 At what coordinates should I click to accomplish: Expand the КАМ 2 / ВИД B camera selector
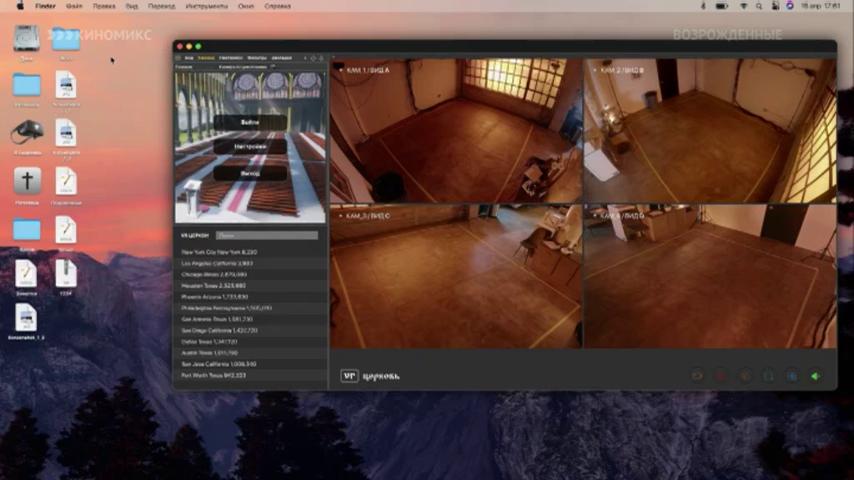[620, 70]
